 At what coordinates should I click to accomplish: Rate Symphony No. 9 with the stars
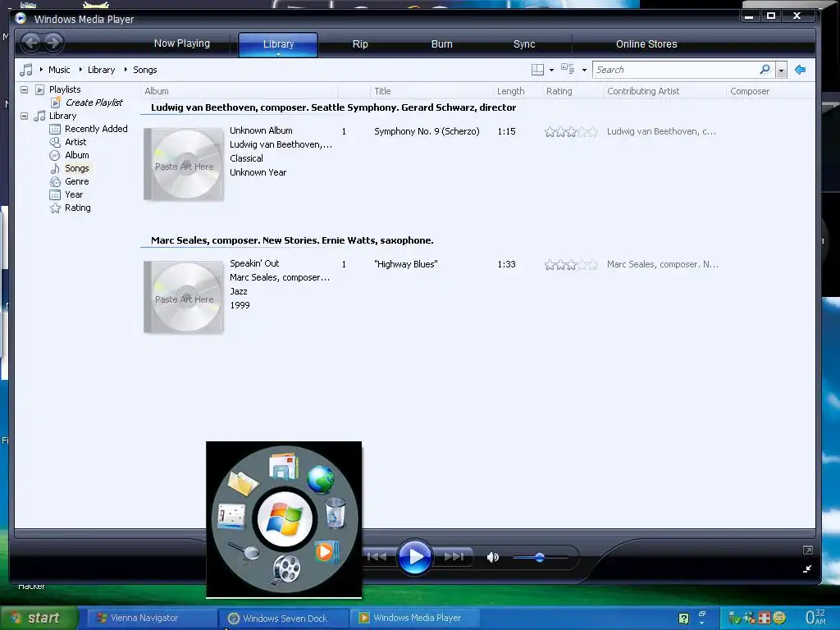click(571, 132)
